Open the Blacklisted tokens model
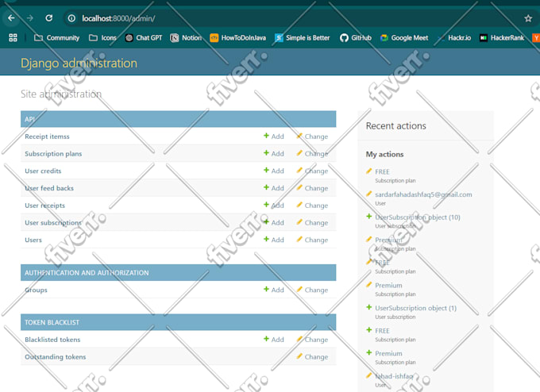The image size is (540, 392). pyautogui.click(x=52, y=340)
